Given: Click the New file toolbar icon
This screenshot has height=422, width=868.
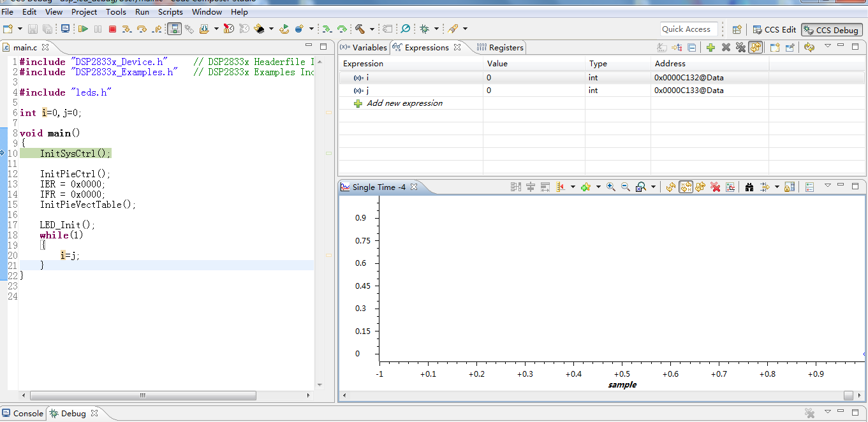Looking at the screenshot, I should coord(8,29).
